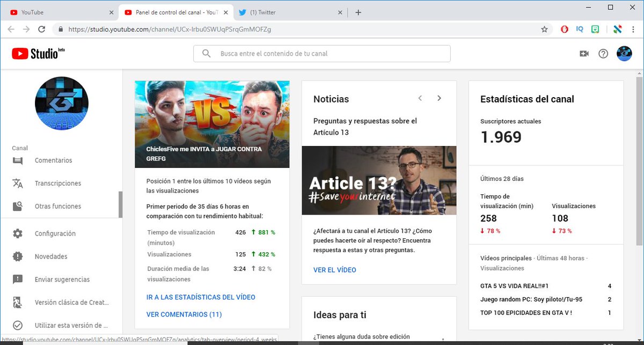Viewport: 644px width, 345px height.
Task: Click the browser forward arrow
Action: pos(26,30)
